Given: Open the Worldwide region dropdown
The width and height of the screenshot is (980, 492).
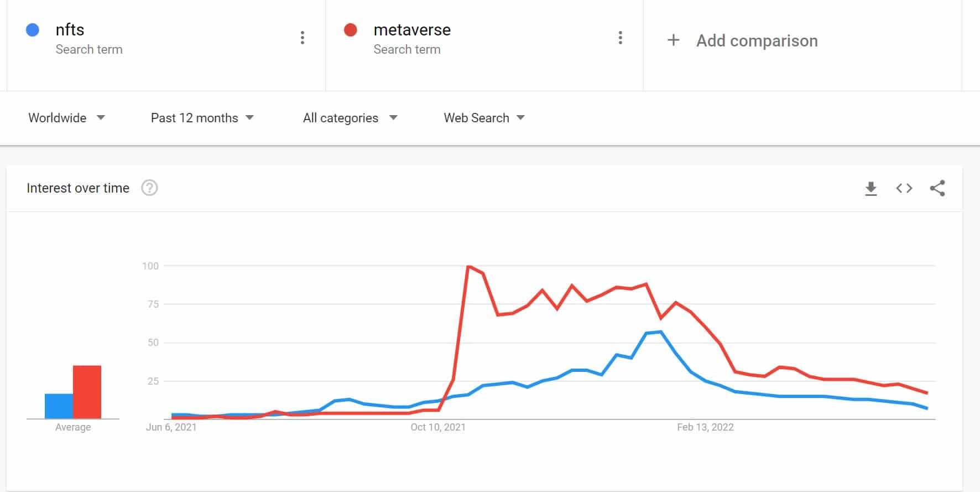Looking at the screenshot, I should click(x=66, y=118).
